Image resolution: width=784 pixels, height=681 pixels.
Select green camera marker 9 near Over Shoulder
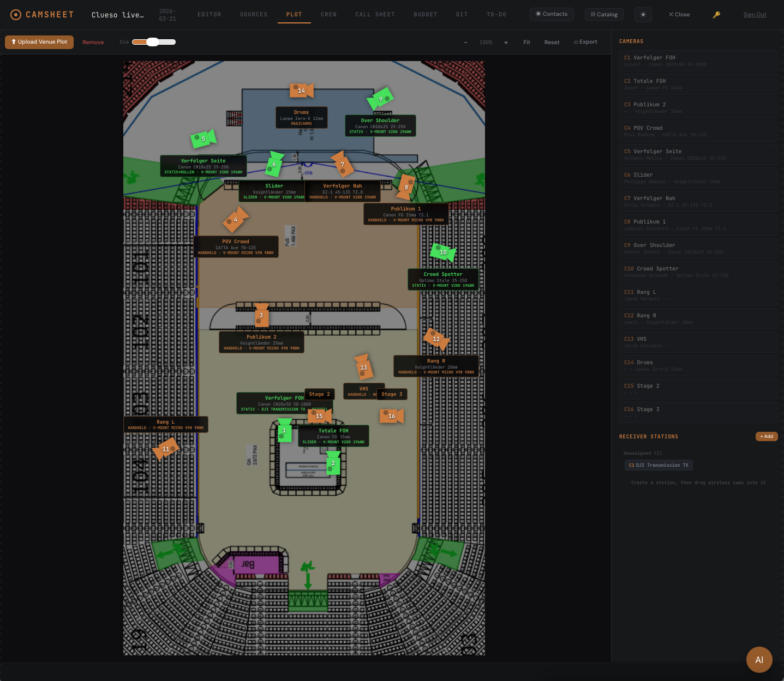tap(381, 99)
